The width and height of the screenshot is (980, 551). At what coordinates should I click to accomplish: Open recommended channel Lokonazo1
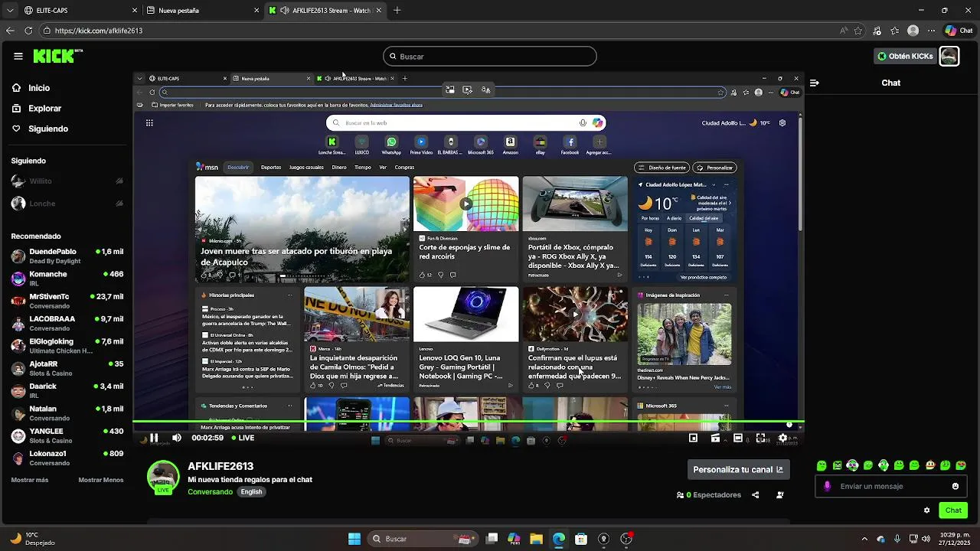pos(67,458)
